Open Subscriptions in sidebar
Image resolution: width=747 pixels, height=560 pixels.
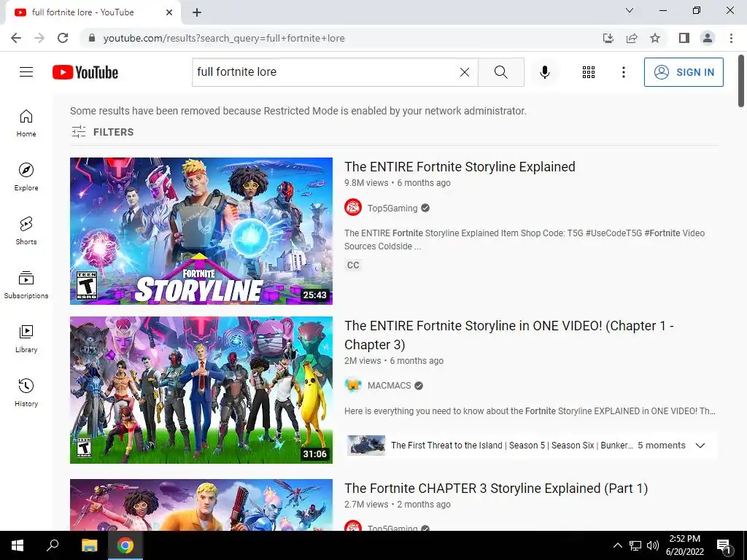26,285
